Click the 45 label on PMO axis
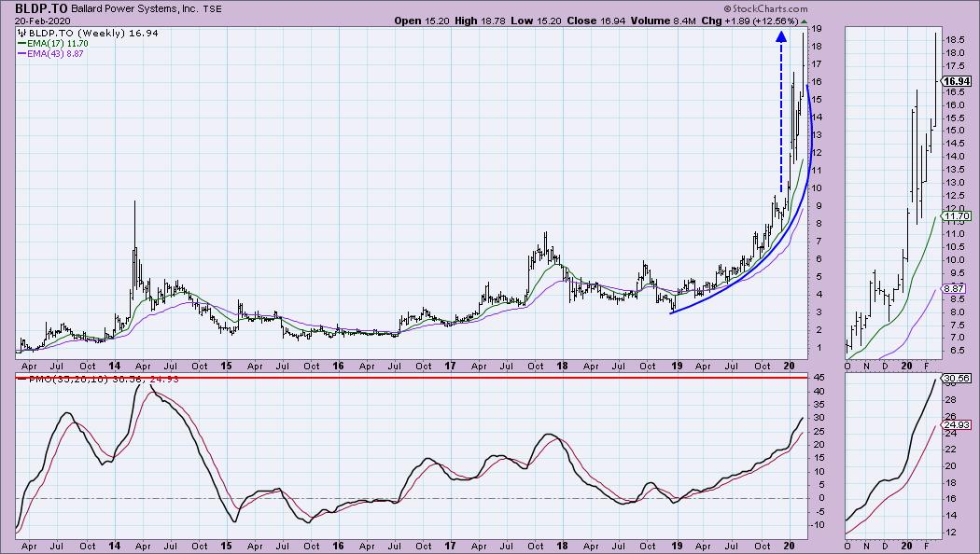 [x=818, y=377]
